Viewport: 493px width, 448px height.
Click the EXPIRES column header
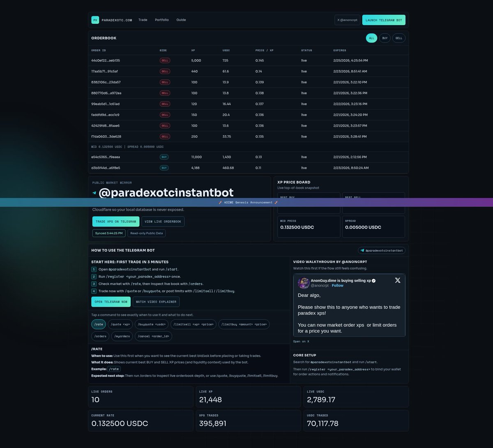(x=339, y=50)
